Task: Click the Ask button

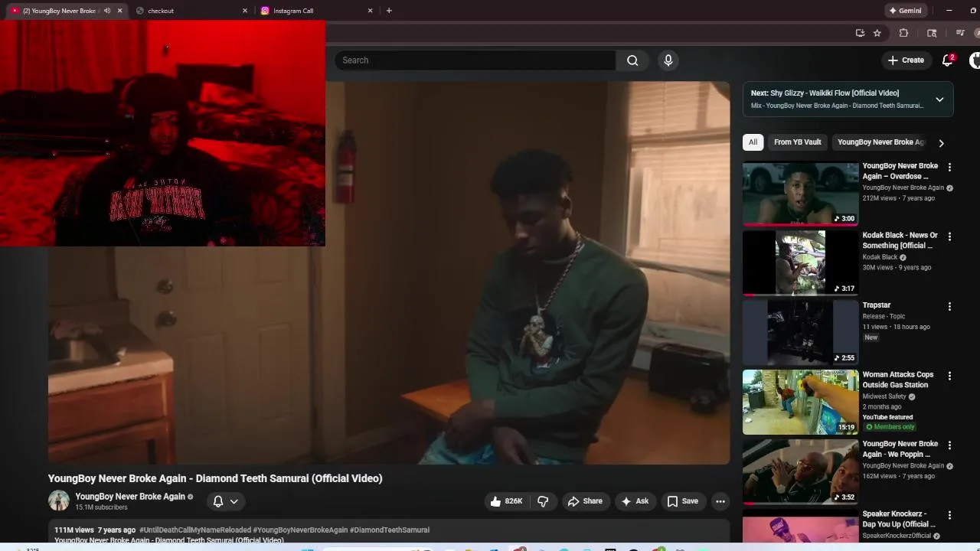Action: pyautogui.click(x=635, y=501)
